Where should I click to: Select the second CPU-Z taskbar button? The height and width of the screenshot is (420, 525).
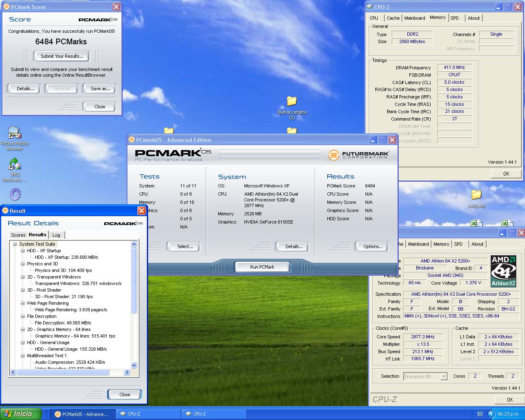click(x=214, y=414)
